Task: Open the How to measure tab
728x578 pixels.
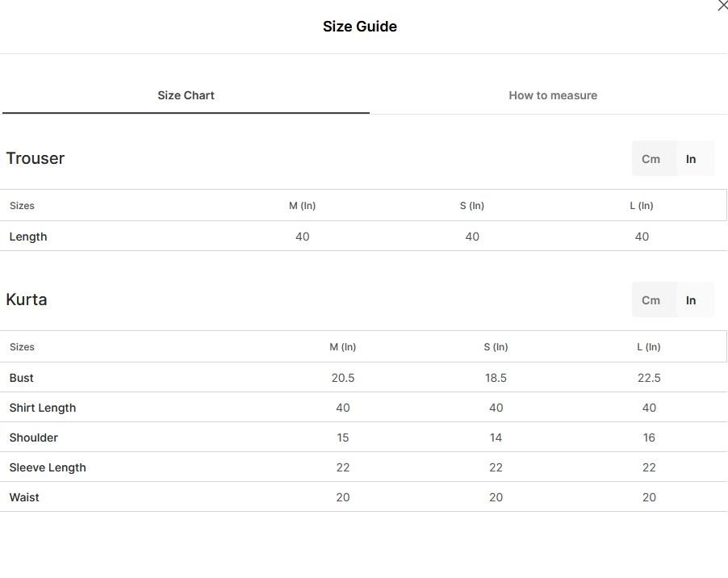Action: (x=553, y=95)
